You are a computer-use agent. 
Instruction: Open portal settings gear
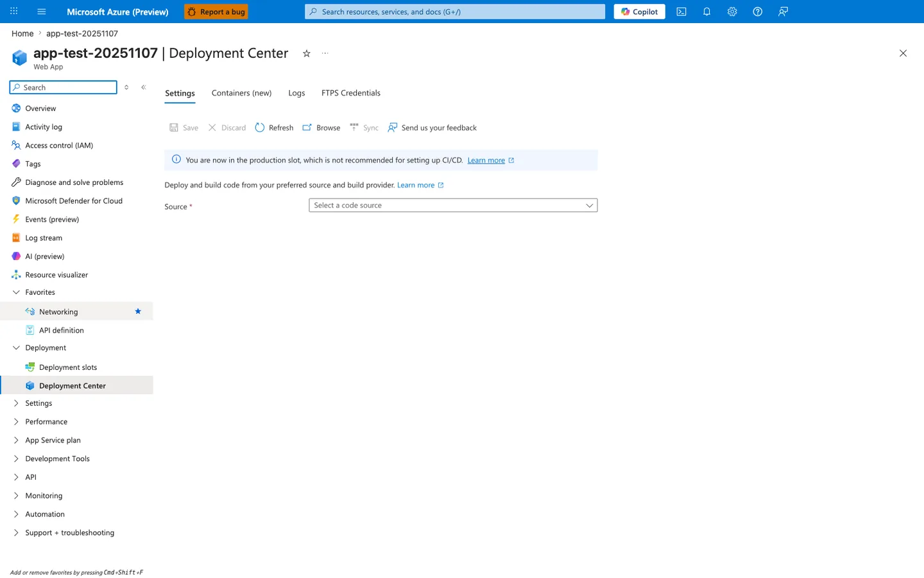(x=732, y=12)
